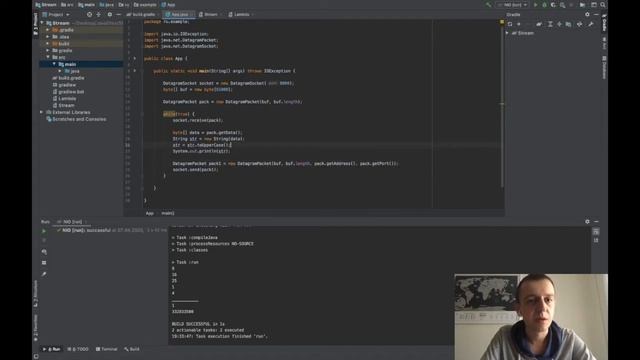Viewport: 640px width, 360px height.
Task: Collapse the src folder
Action: (48, 57)
